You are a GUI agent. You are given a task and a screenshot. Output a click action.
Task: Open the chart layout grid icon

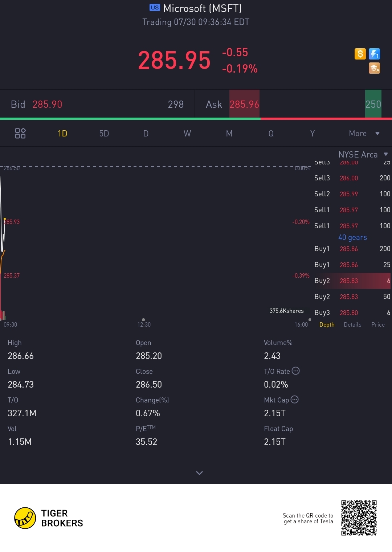pos(20,133)
